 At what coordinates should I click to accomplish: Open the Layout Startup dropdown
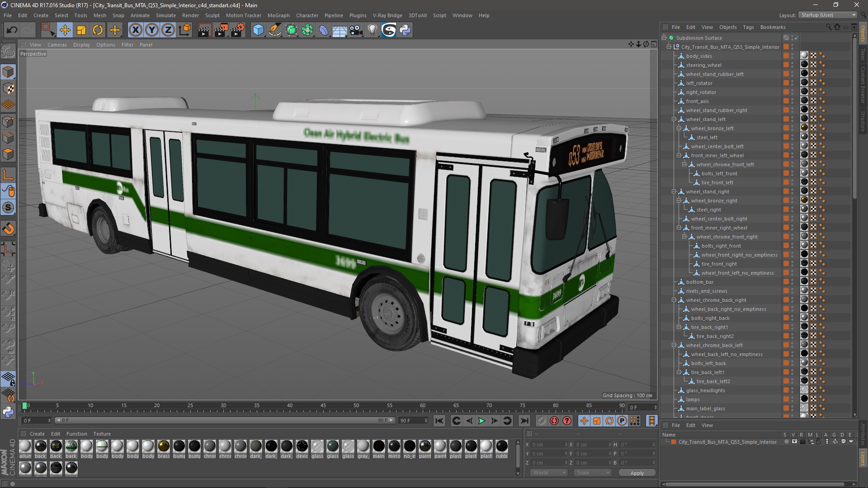click(828, 15)
